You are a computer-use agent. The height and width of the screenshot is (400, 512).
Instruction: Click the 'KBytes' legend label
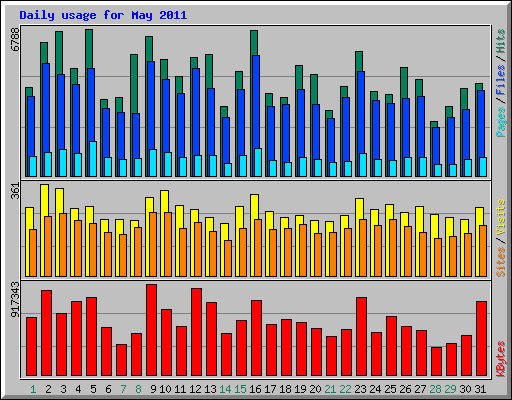tap(501, 359)
